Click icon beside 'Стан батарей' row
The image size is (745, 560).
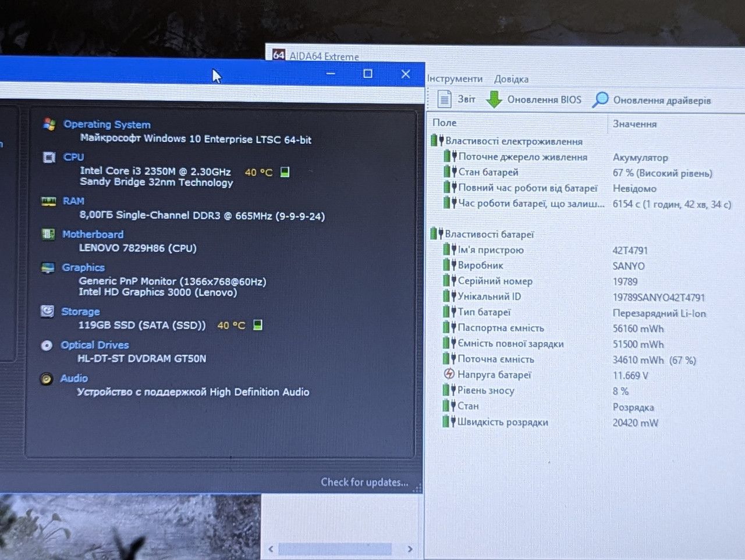[x=450, y=172]
